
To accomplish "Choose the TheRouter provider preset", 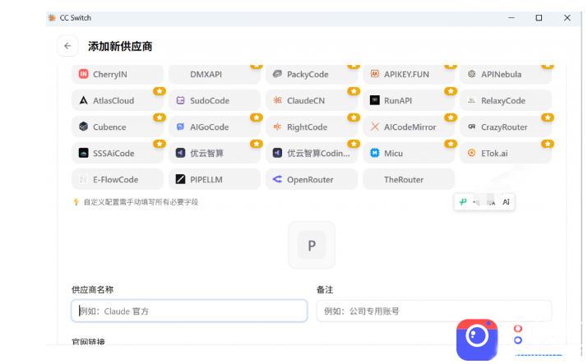I will [x=409, y=179].
